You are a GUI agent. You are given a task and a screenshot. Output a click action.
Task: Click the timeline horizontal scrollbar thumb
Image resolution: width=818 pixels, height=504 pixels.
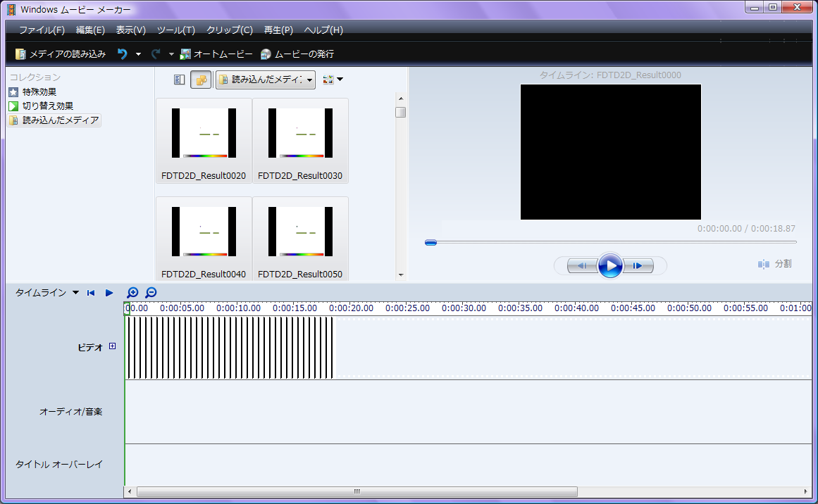pyautogui.click(x=357, y=491)
